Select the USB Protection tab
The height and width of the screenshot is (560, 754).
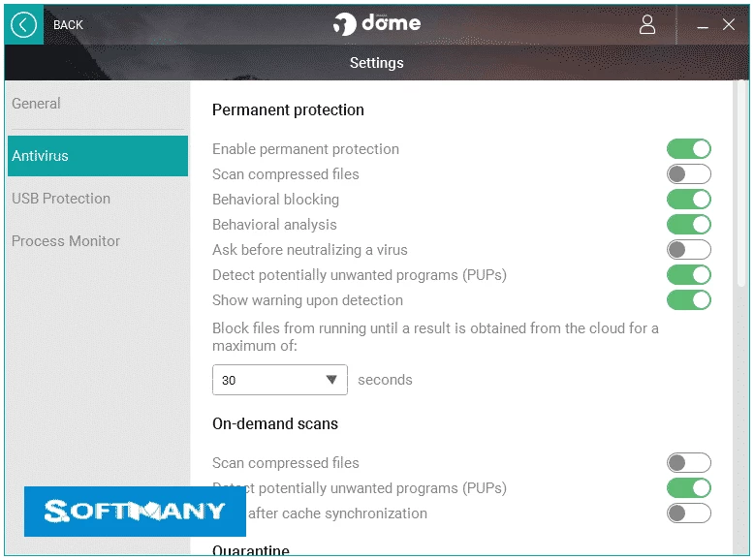point(61,199)
